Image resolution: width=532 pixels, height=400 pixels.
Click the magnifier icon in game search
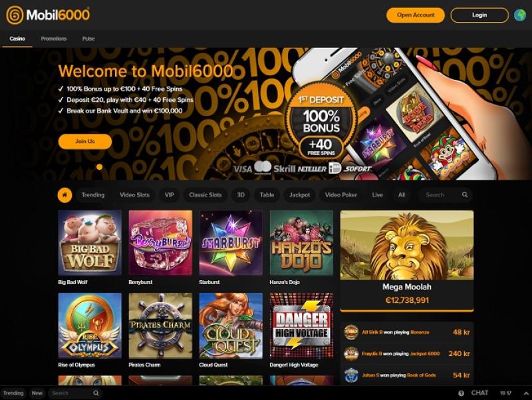pyautogui.click(x=465, y=194)
